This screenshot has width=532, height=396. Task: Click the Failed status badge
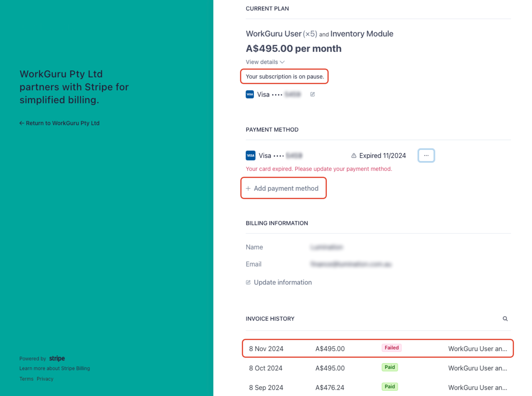point(391,348)
